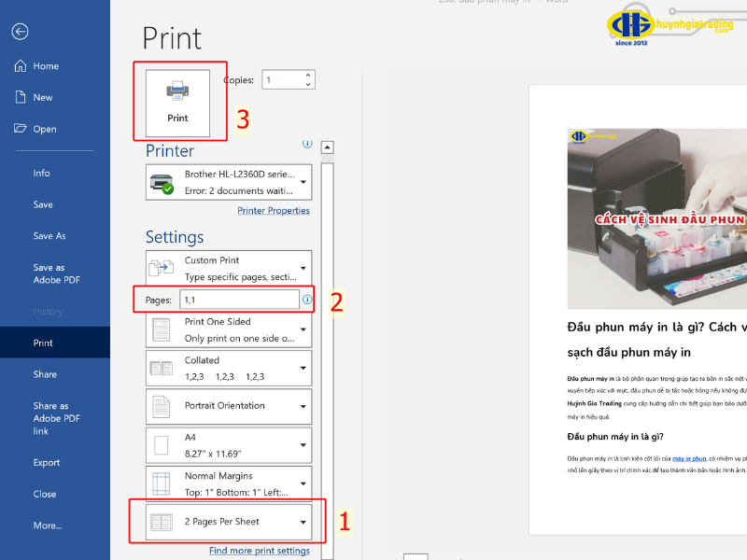Image resolution: width=747 pixels, height=560 pixels.
Task: Click inside the Pages input field
Action: [x=239, y=300]
